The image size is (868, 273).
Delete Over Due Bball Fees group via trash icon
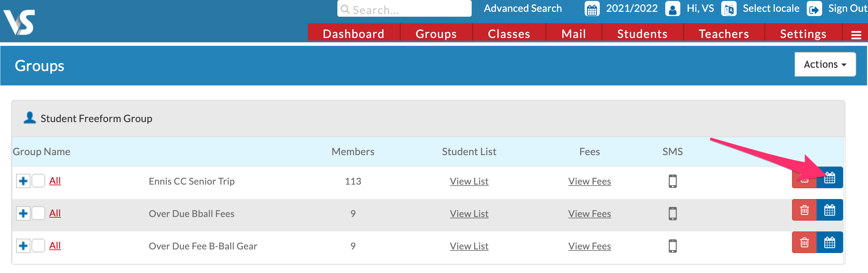804,210
